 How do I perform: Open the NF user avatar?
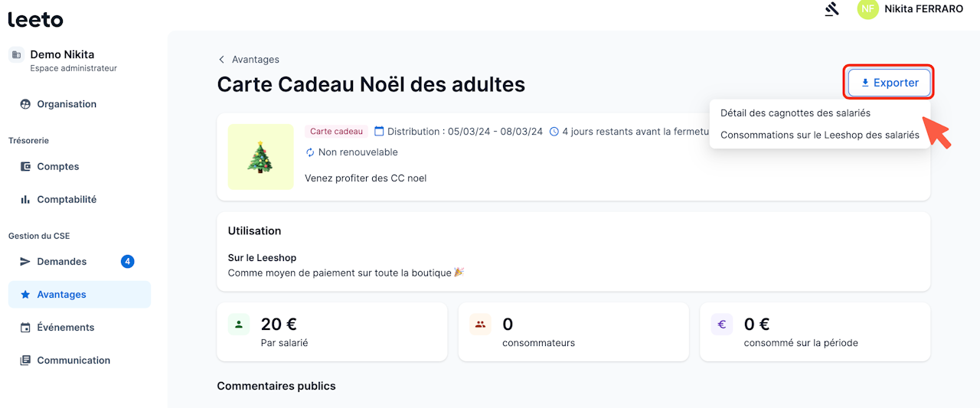[x=867, y=9]
